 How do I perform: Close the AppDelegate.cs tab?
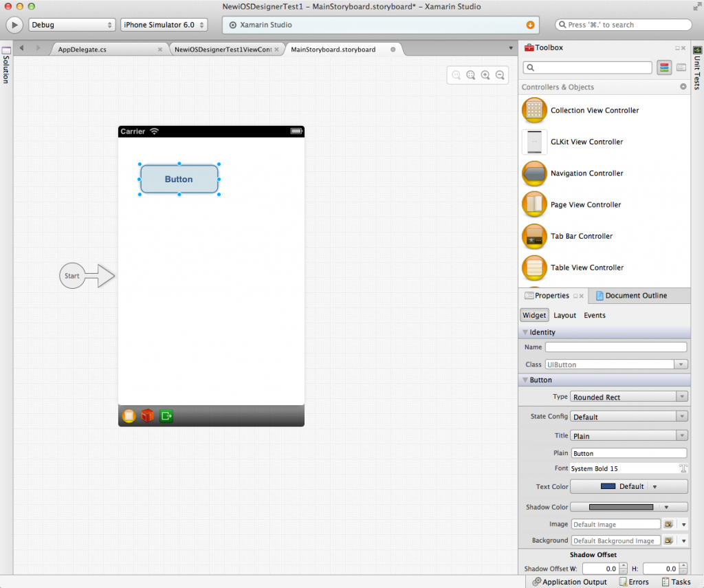click(159, 50)
